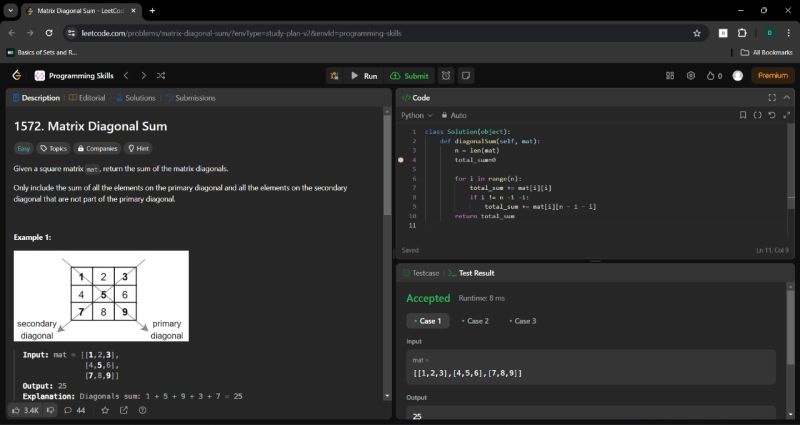Maximize the Code panel

coord(772,97)
